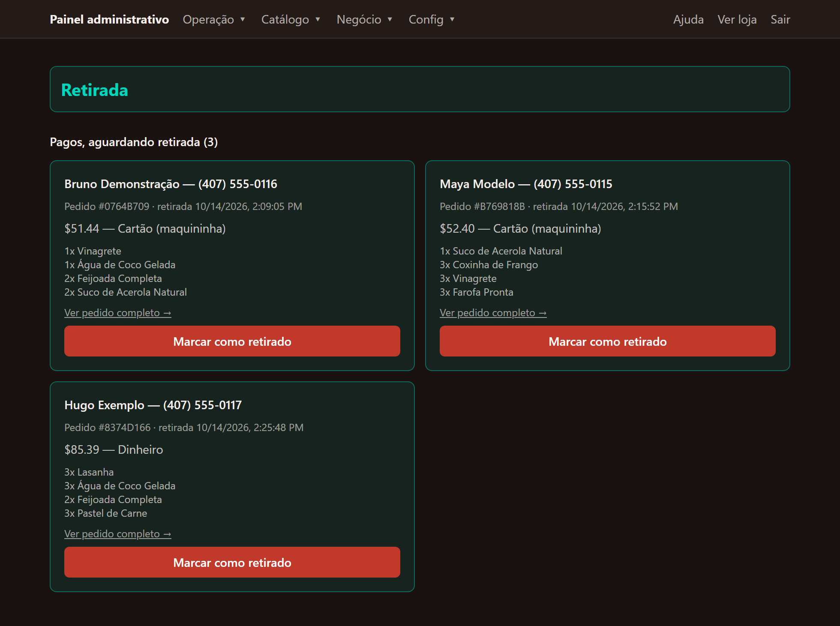Screen dimensions: 840x626
Task: Click the Painel administrativo title link
Action: point(109,19)
